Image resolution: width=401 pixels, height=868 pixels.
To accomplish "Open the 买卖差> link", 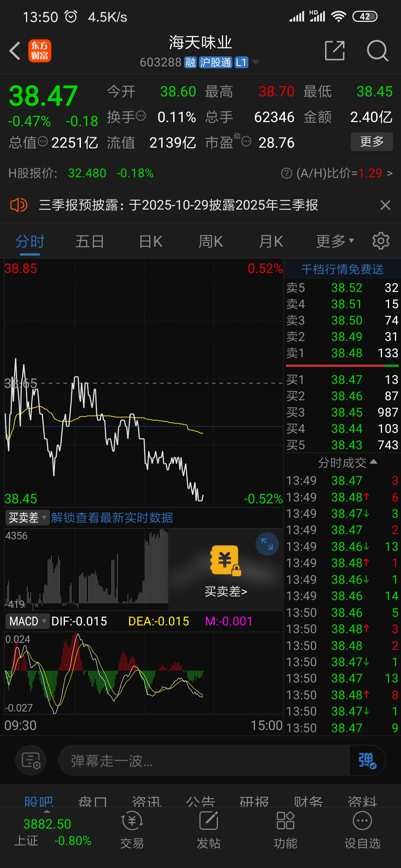I will 226,591.
